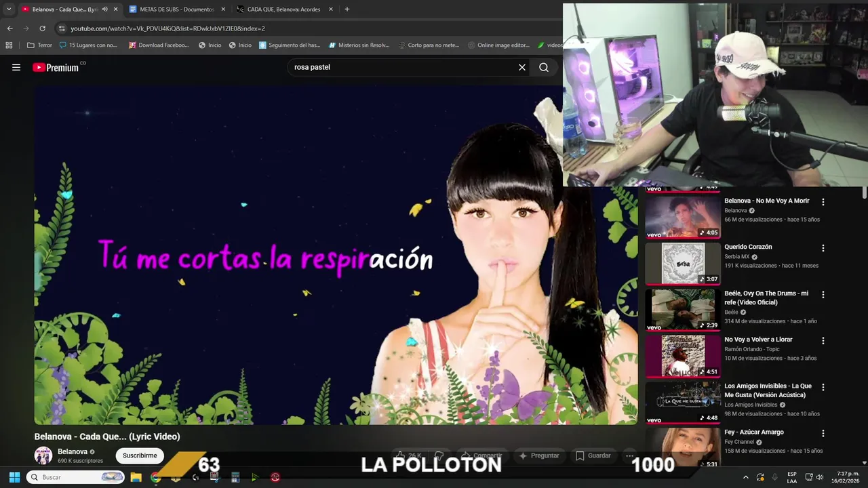The width and height of the screenshot is (868, 488).
Task: Open options for 'Fey - Azúcar Amargo'
Action: click(823, 433)
